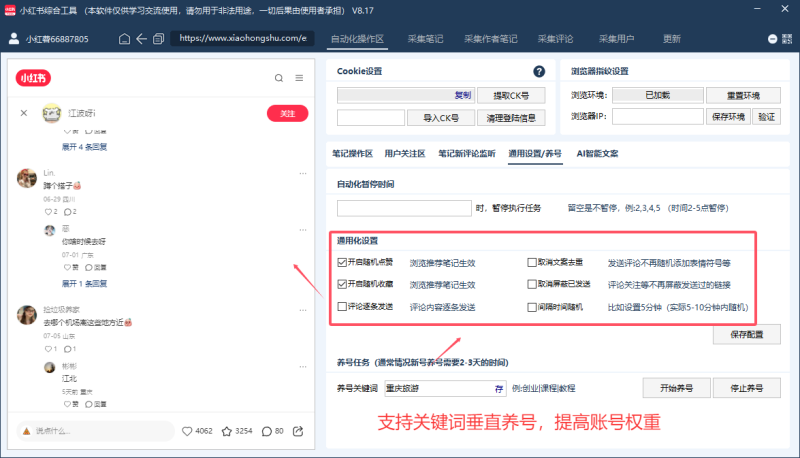
Task: Click the 保存配置 button
Action: click(x=746, y=335)
